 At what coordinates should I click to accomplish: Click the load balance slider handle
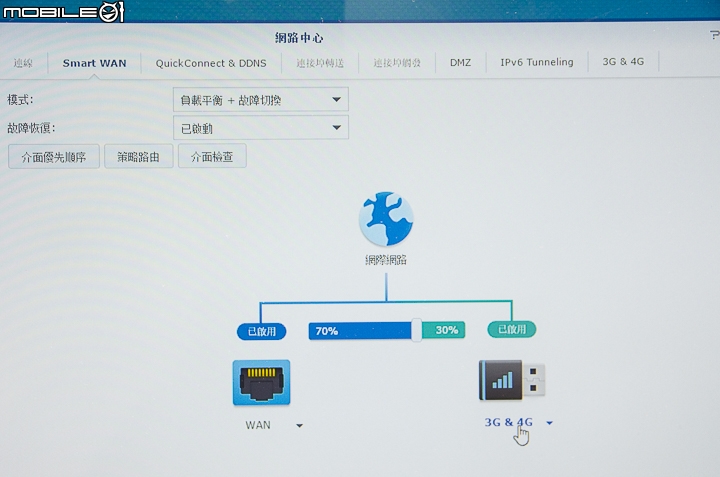(416, 330)
